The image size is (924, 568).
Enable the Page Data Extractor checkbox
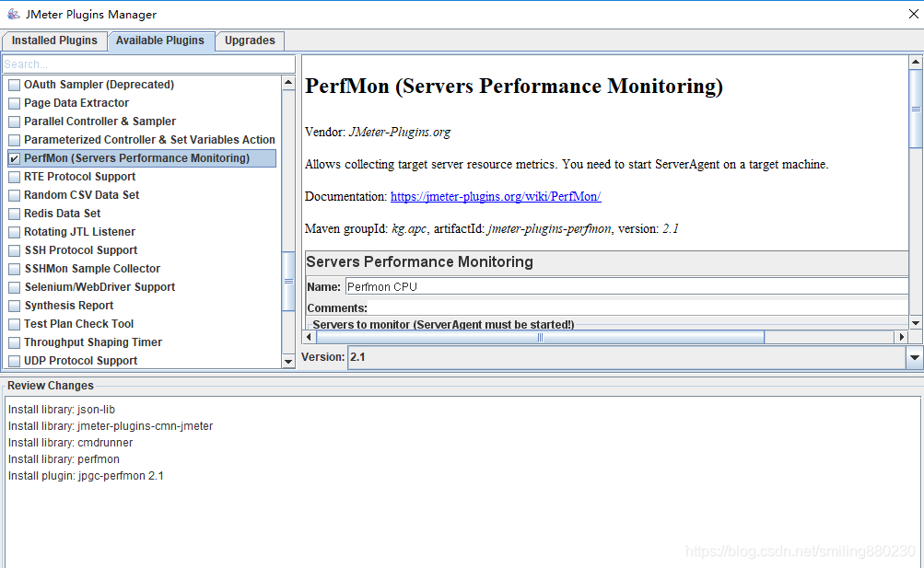[x=14, y=104]
